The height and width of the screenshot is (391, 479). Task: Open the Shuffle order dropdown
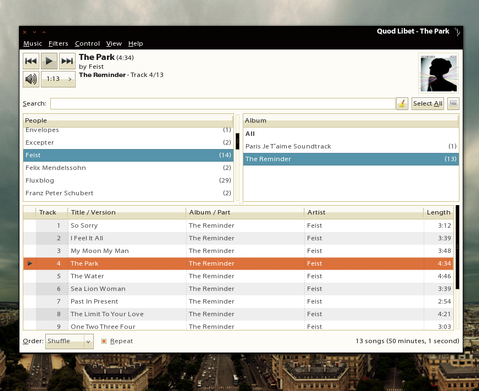click(69, 341)
